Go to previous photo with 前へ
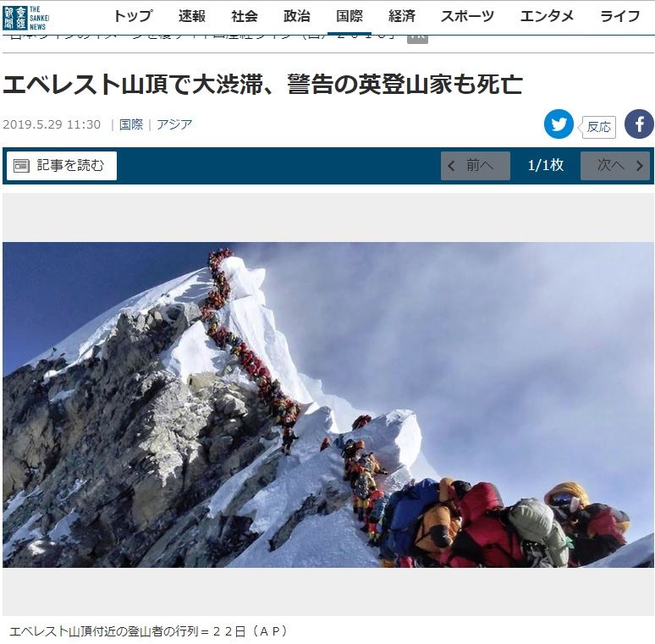 (x=476, y=166)
